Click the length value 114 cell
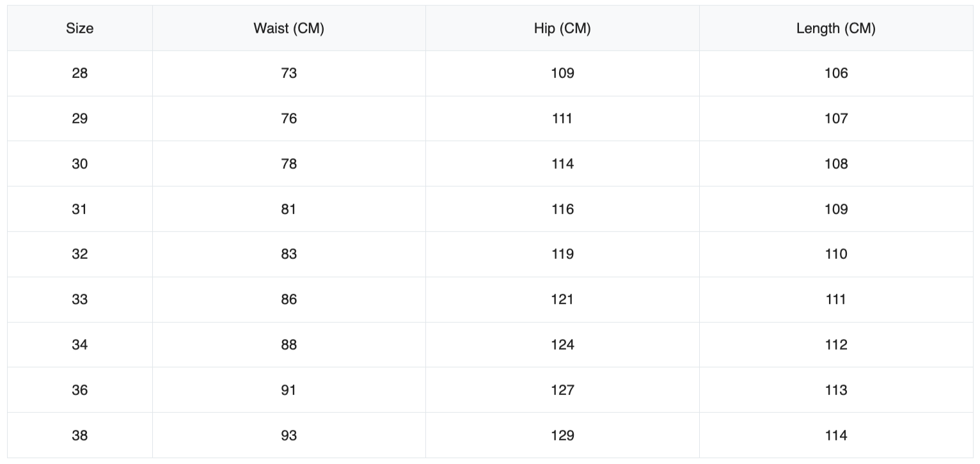 (x=835, y=436)
